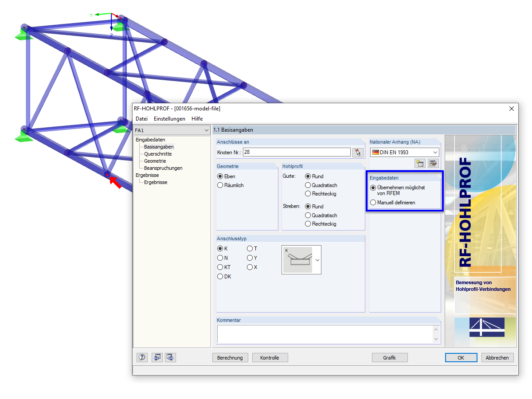532x399 pixels.
Task: Close the RF-HOHLPROF dialog
Action: point(511,109)
